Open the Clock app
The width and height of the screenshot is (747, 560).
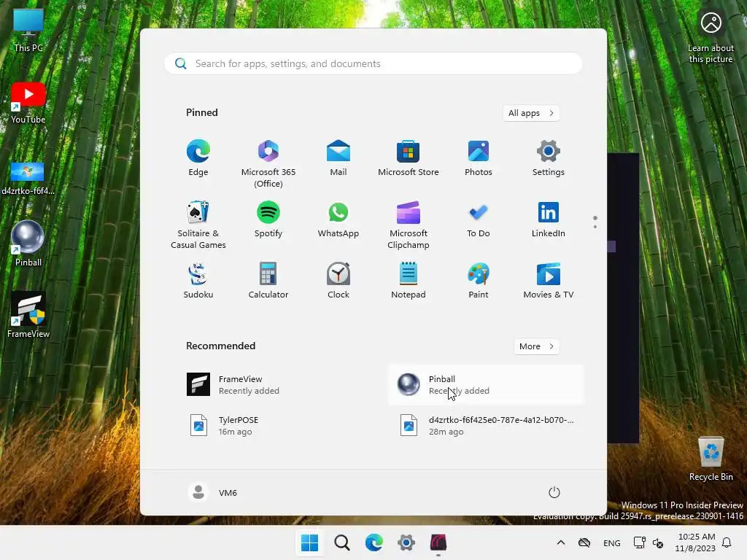point(338,281)
